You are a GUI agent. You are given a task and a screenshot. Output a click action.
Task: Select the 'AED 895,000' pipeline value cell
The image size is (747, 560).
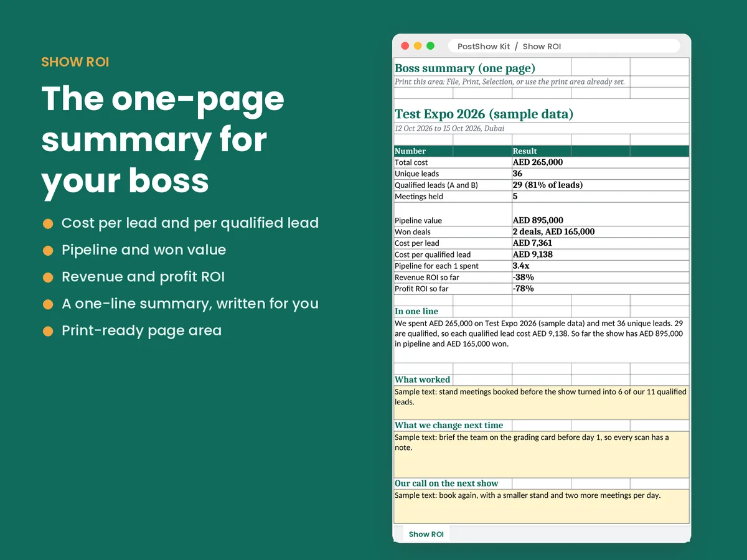point(600,214)
